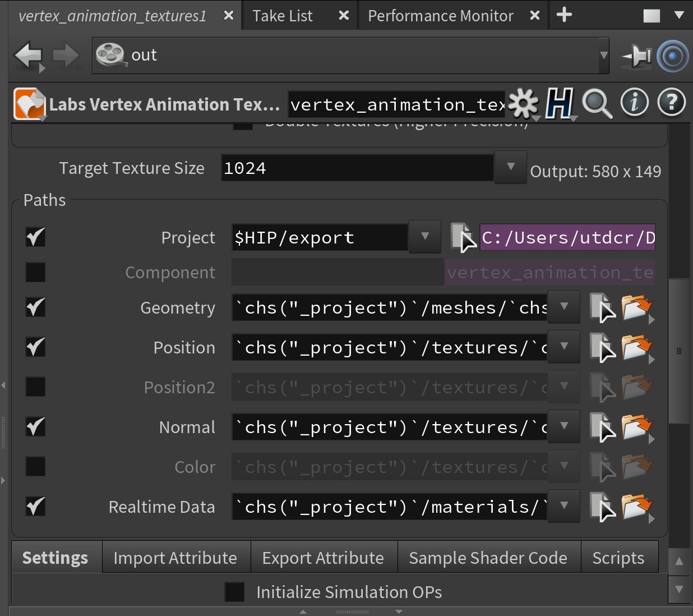
Task: Click the Position file chooser icon
Action: pos(602,348)
